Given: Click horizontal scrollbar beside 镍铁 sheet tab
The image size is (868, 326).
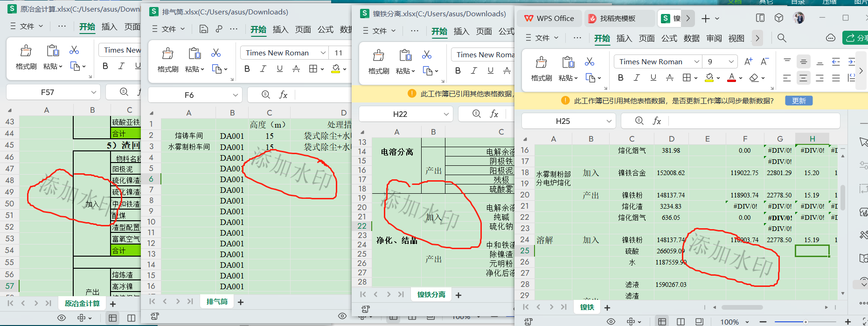Looking at the screenshot, I should coord(742,307).
